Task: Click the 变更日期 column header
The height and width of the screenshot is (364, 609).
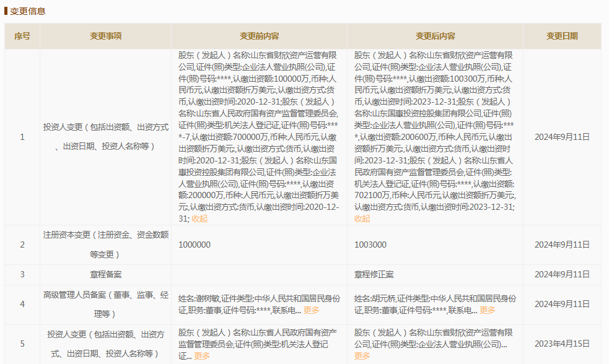Action: point(562,37)
